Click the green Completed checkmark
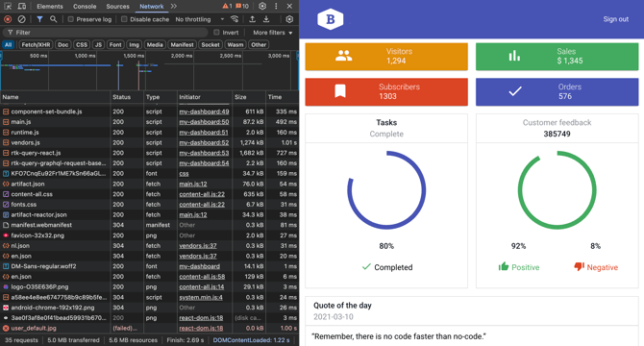 pos(366,267)
